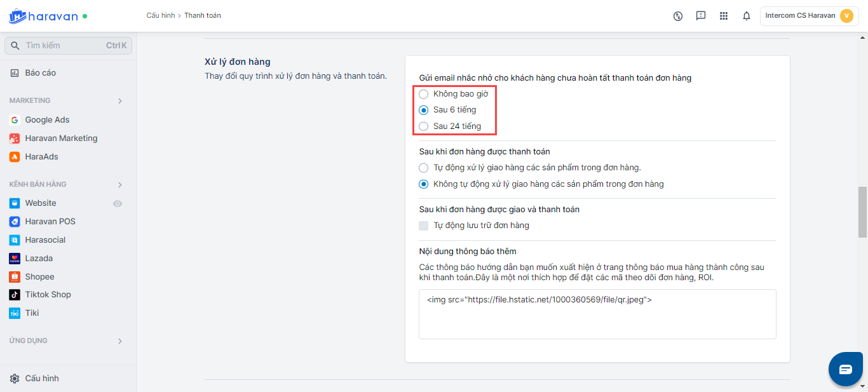
Task: Click the Haravan logo in header
Action: coord(43,16)
